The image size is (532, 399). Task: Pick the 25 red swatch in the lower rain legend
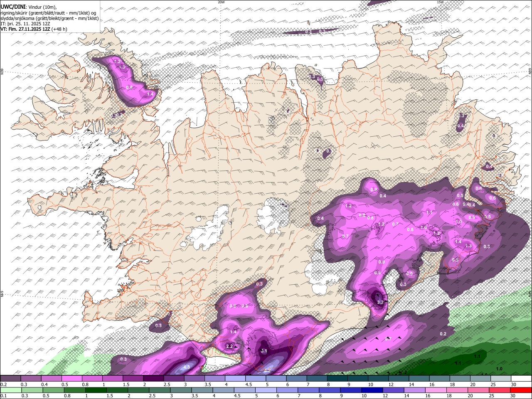(x=499, y=390)
